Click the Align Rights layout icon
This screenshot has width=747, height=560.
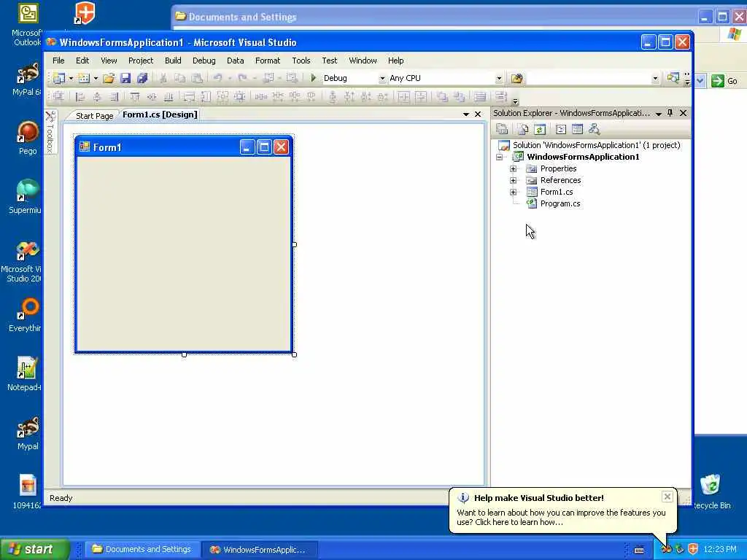click(x=114, y=97)
